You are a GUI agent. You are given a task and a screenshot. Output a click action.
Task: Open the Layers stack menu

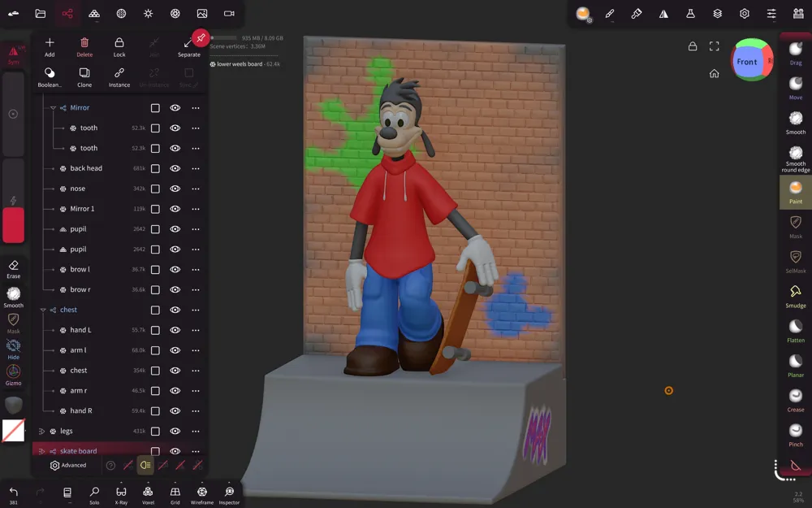717,14
